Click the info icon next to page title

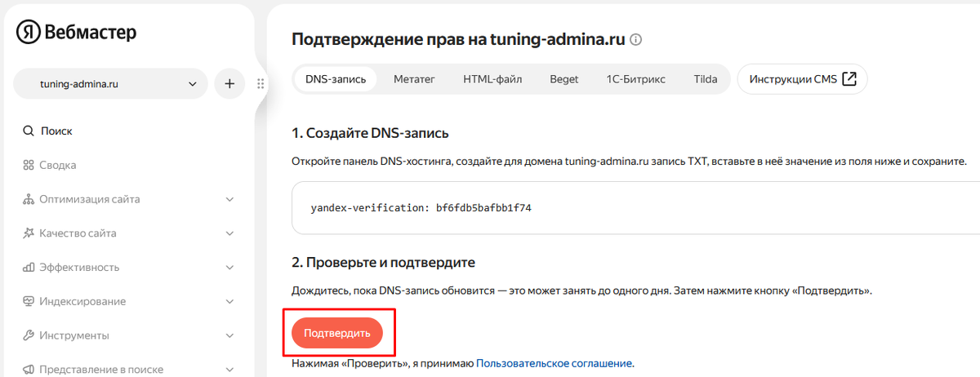[636, 39]
